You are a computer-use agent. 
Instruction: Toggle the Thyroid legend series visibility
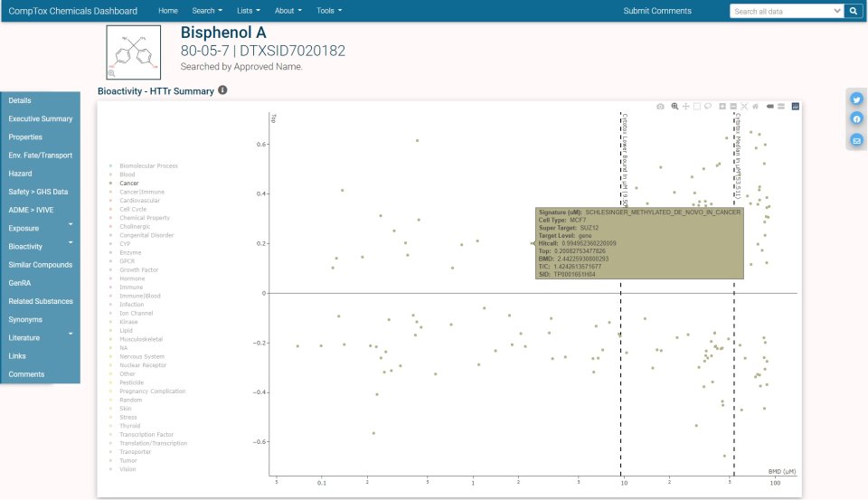(x=130, y=426)
